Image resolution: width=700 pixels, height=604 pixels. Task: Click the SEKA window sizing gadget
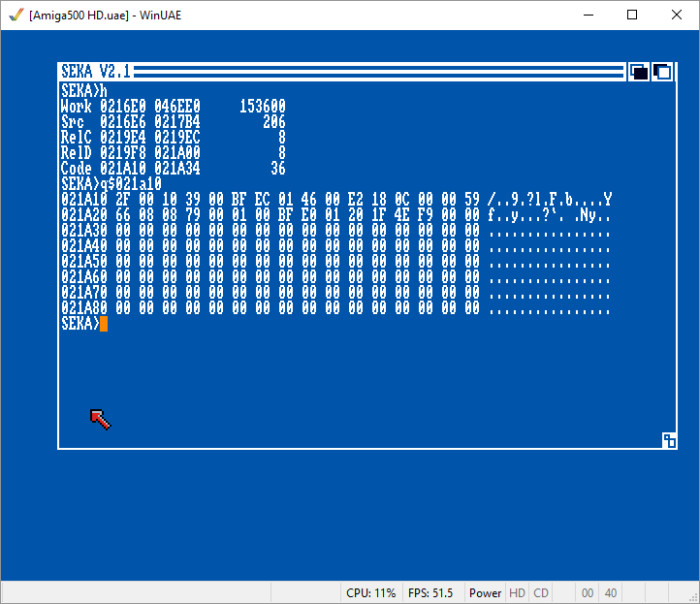[x=669, y=440]
